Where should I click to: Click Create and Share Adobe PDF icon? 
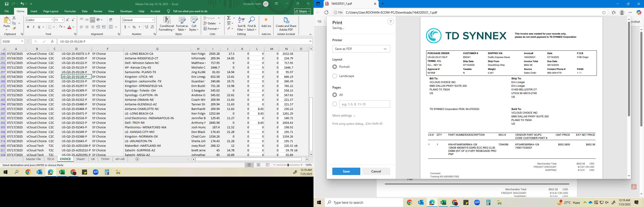pos(286,20)
